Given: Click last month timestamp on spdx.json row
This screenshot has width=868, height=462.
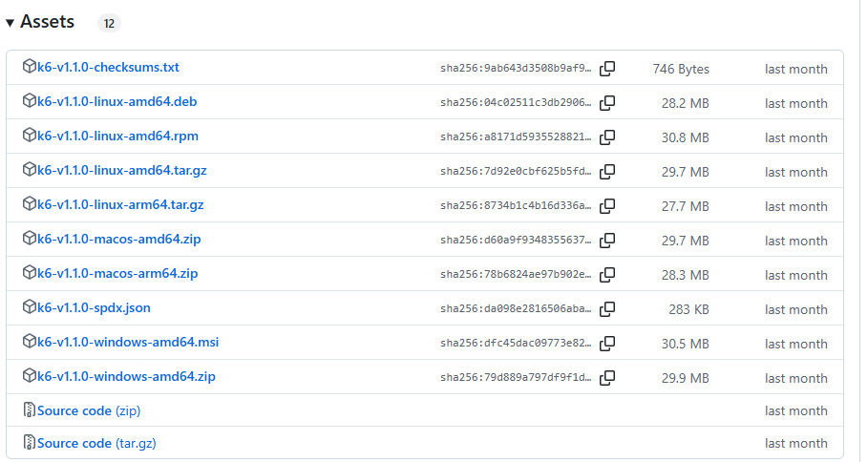Looking at the screenshot, I should click(796, 309).
